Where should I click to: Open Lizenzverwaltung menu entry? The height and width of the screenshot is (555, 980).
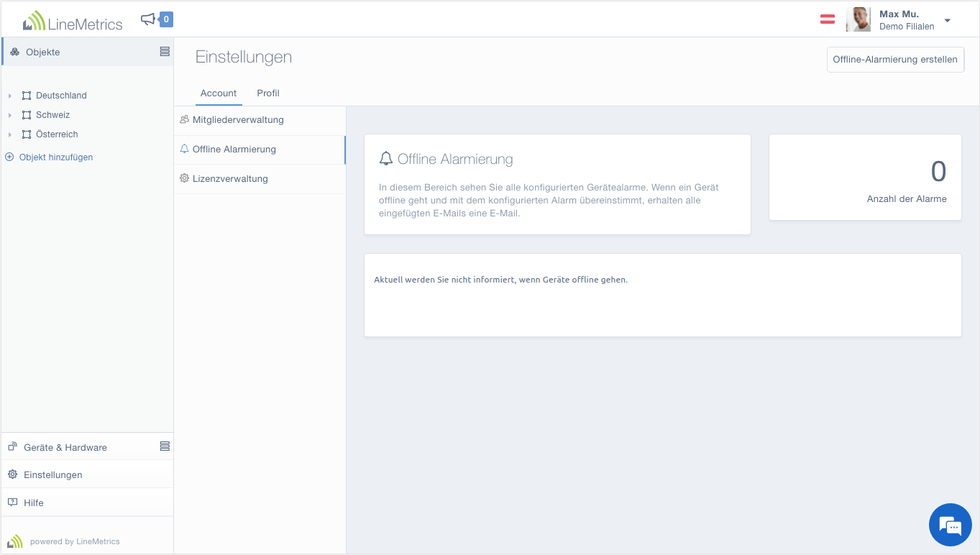(x=260, y=179)
